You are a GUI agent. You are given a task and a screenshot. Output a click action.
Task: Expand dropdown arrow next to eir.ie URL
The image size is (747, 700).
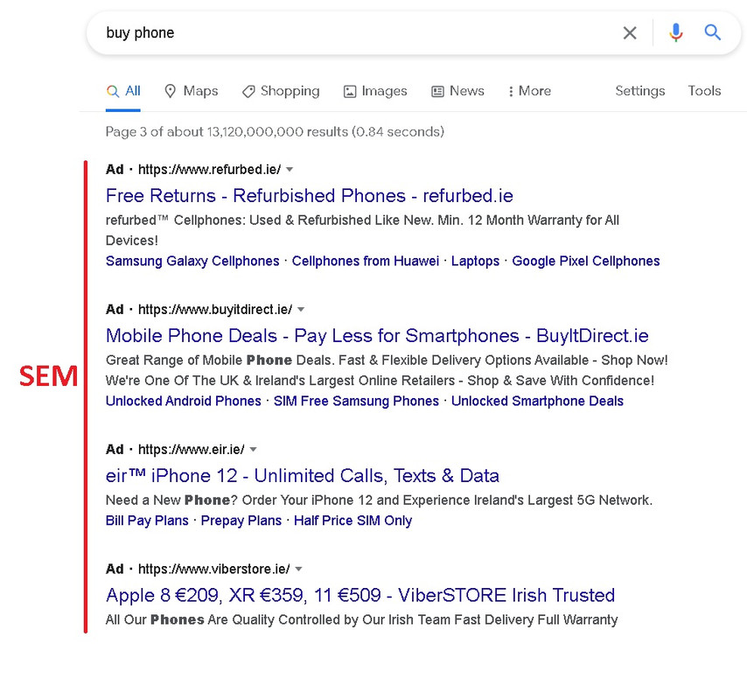click(x=253, y=450)
